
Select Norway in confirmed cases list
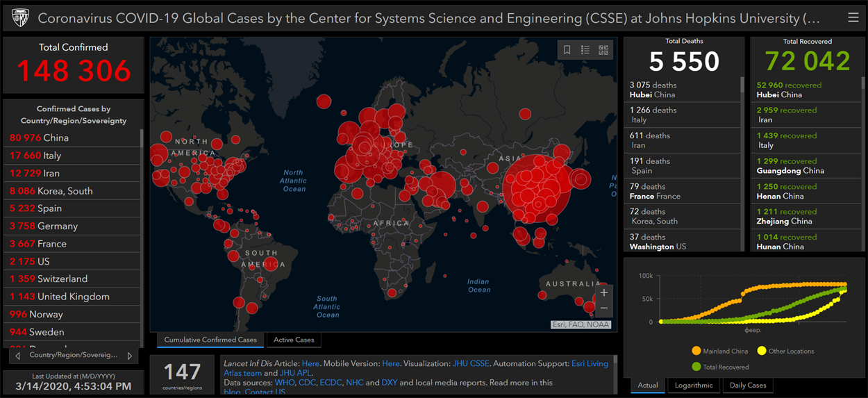72,314
